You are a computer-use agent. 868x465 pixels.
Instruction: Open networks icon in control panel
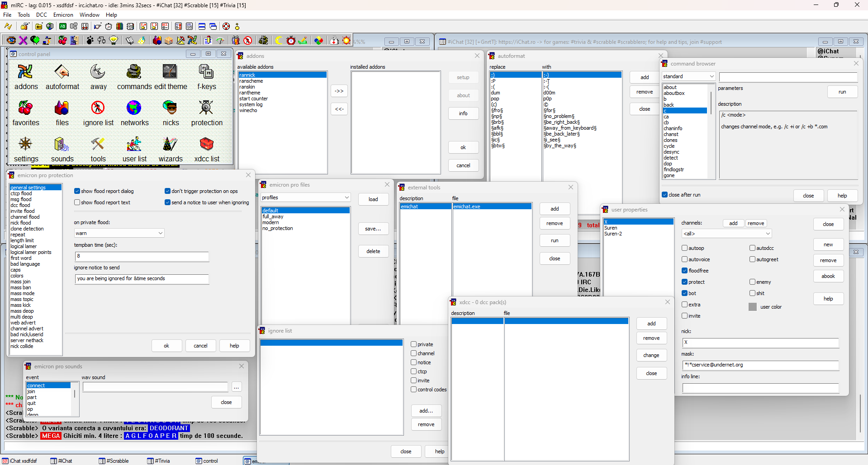134,113
